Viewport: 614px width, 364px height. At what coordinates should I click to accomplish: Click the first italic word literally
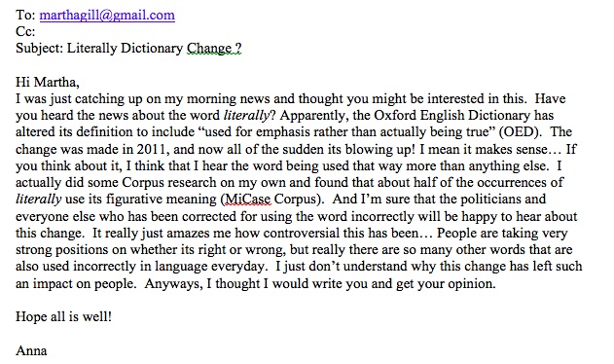pyautogui.click(x=247, y=115)
